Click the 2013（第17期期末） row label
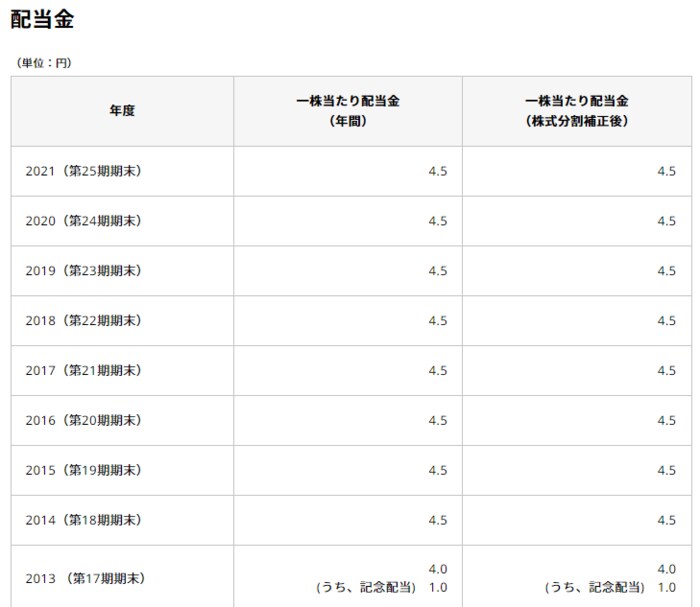The image size is (700, 607). [85, 578]
